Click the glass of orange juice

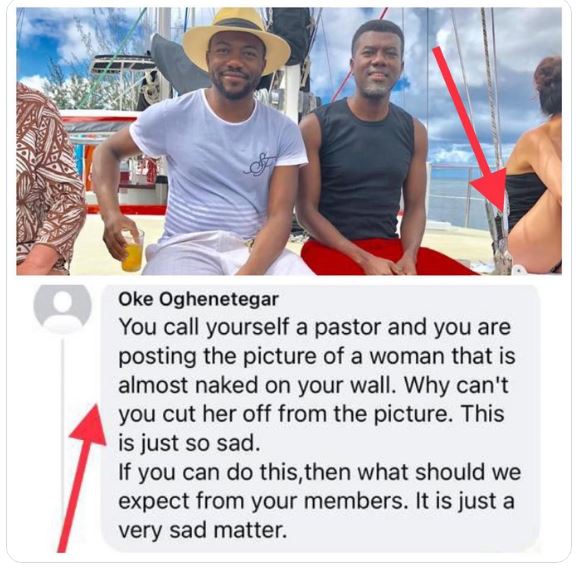pyautogui.click(x=133, y=252)
